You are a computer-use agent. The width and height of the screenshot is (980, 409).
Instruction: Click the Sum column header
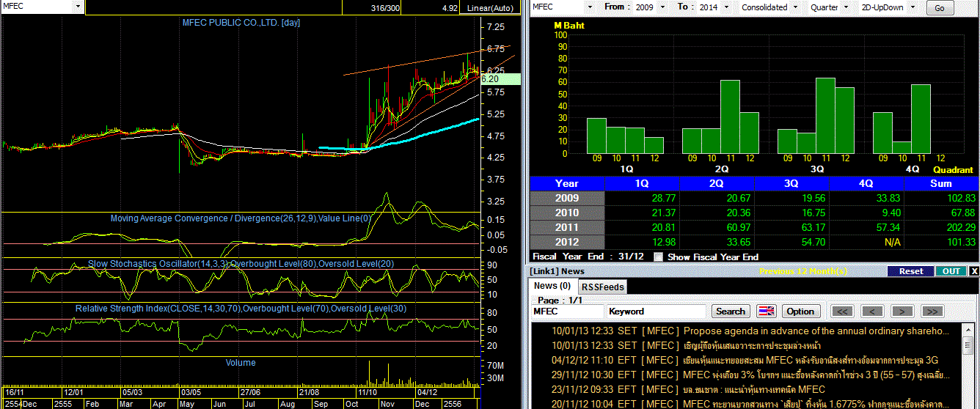[941, 183]
